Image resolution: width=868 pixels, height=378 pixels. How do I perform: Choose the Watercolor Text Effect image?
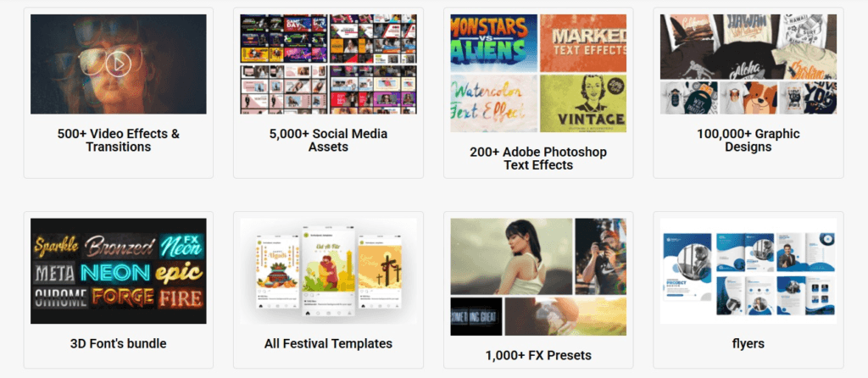493,103
